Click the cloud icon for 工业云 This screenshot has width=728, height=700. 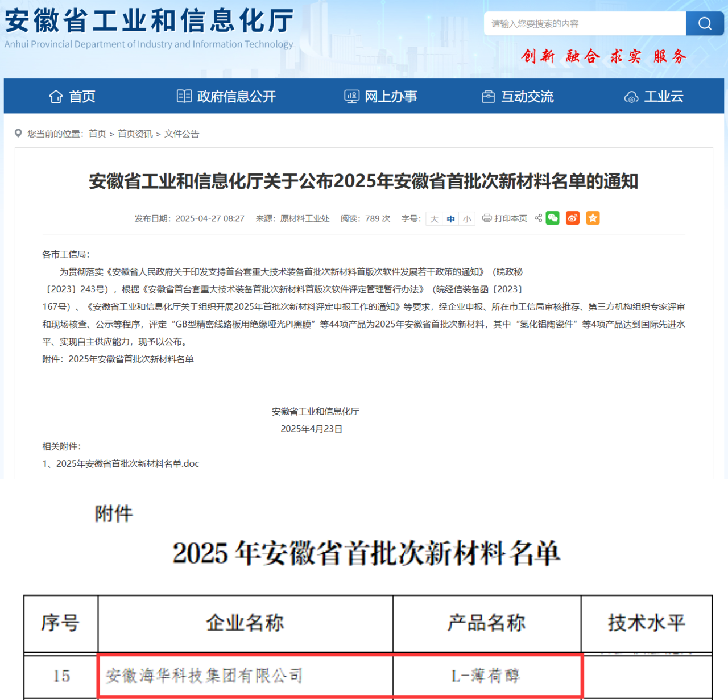[631, 97]
